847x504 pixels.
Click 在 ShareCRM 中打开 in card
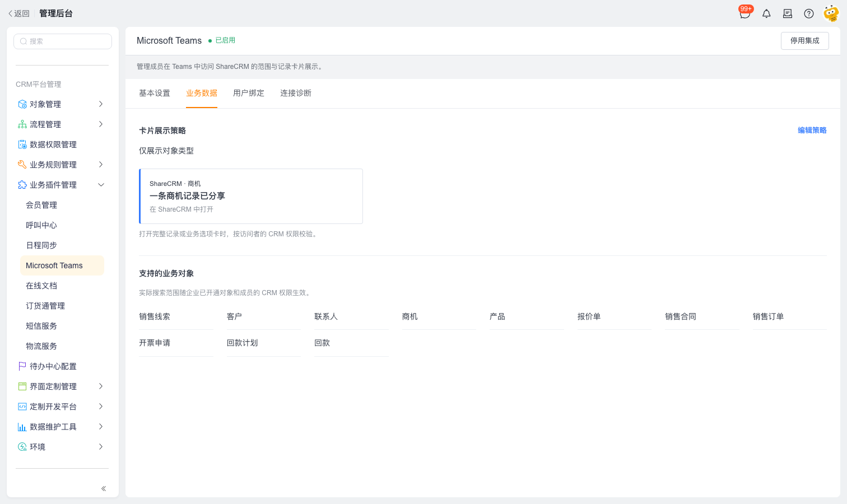pyautogui.click(x=182, y=209)
